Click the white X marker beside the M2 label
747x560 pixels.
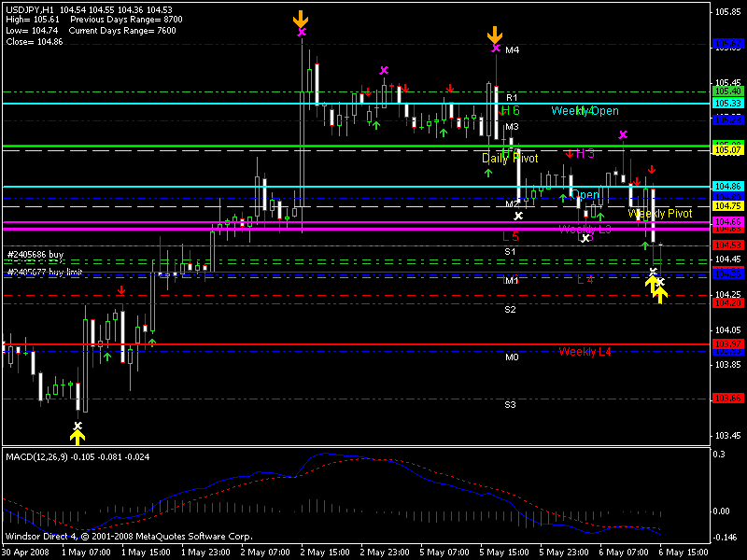pos(519,216)
